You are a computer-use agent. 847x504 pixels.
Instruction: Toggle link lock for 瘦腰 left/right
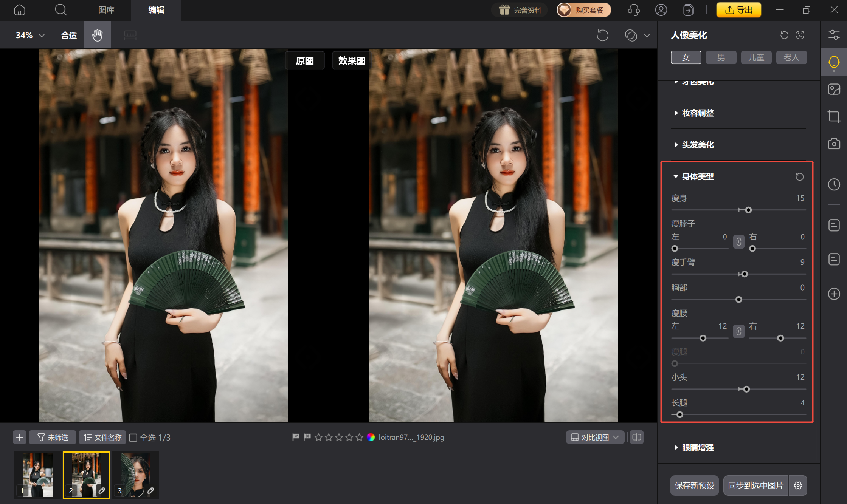click(738, 331)
